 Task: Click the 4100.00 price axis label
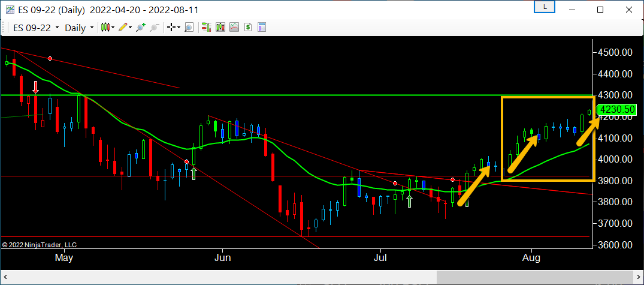coord(616,138)
